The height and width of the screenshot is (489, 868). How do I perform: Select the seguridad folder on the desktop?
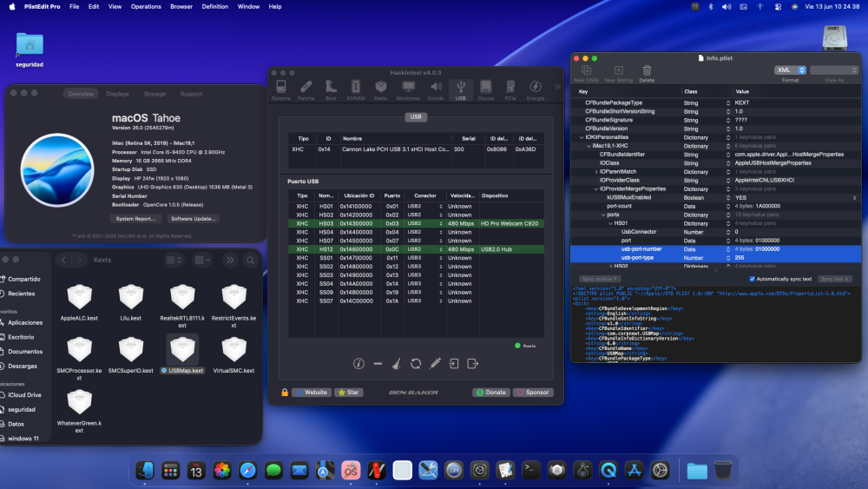(x=30, y=50)
